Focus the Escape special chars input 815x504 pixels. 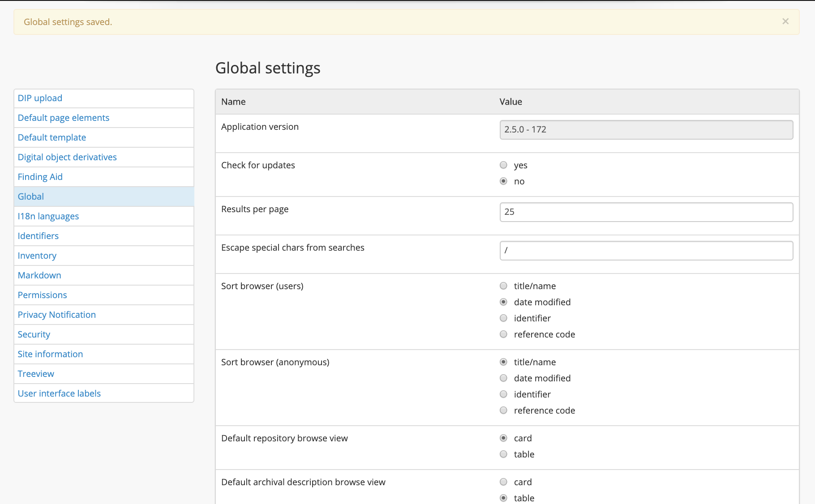(646, 251)
